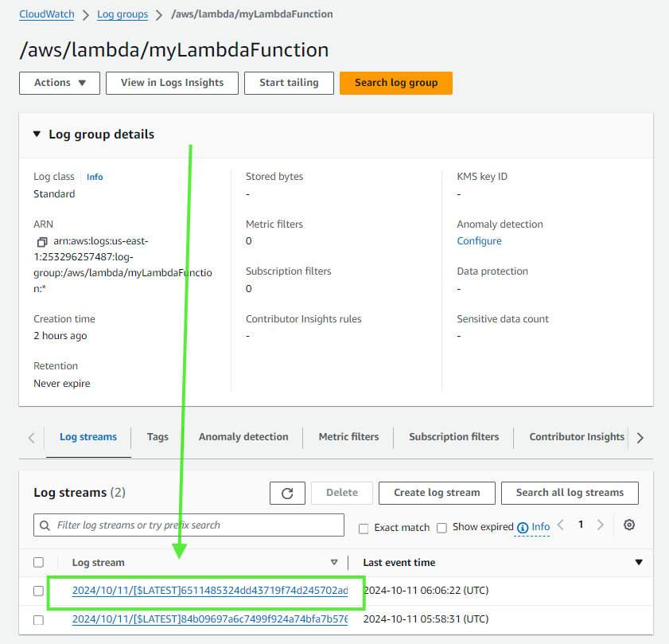Sort by the Last event time arrow
669x644 pixels.
(638, 563)
